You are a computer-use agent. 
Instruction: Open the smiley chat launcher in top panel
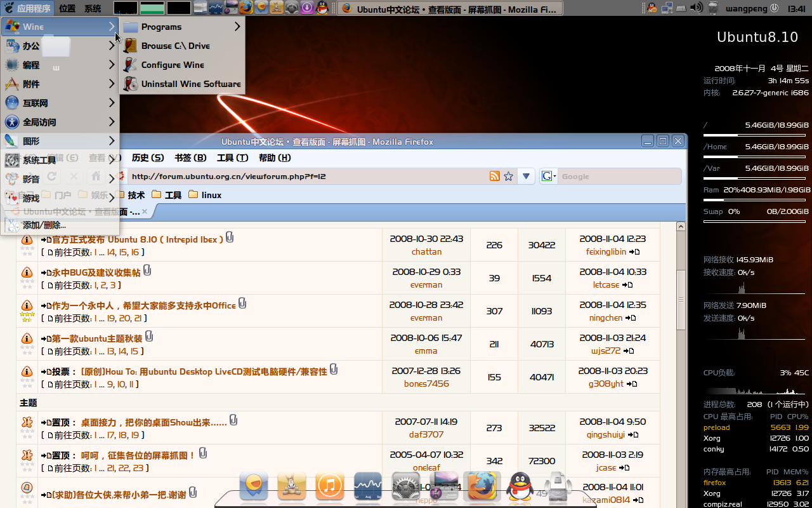[261, 8]
